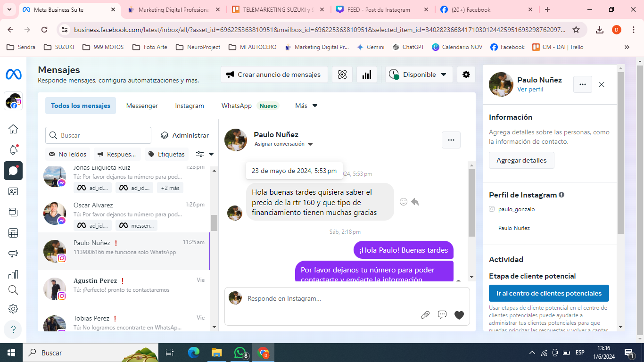Open saved replies speech bubble icon

point(442,315)
